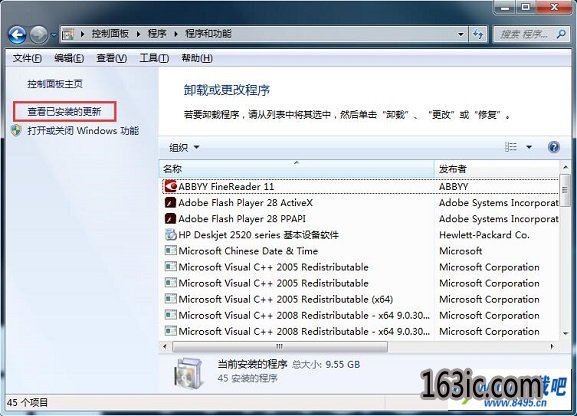Select Adobe Flash Player 28 ActiveX icon
Image resolution: width=577 pixels, height=416 pixels.
pyautogui.click(x=170, y=202)
